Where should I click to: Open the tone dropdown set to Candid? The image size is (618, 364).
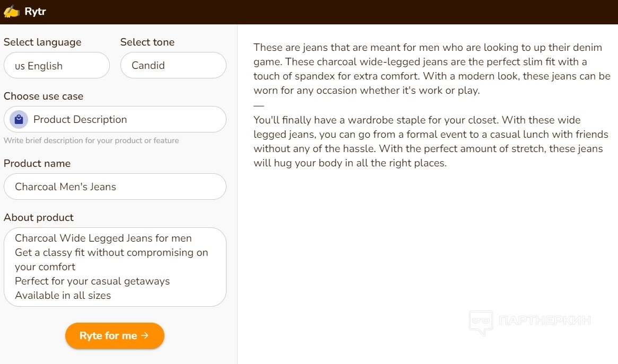coord(173,66)
